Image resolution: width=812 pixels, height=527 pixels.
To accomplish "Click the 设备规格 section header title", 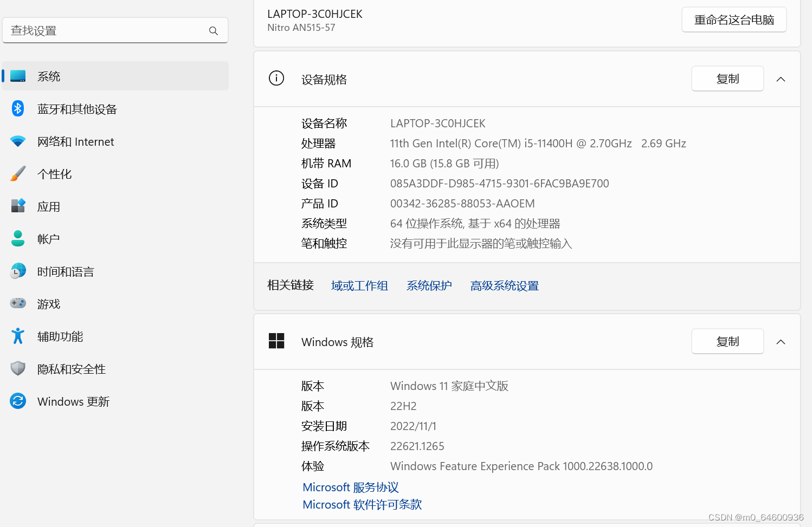I will pos(324,80).
